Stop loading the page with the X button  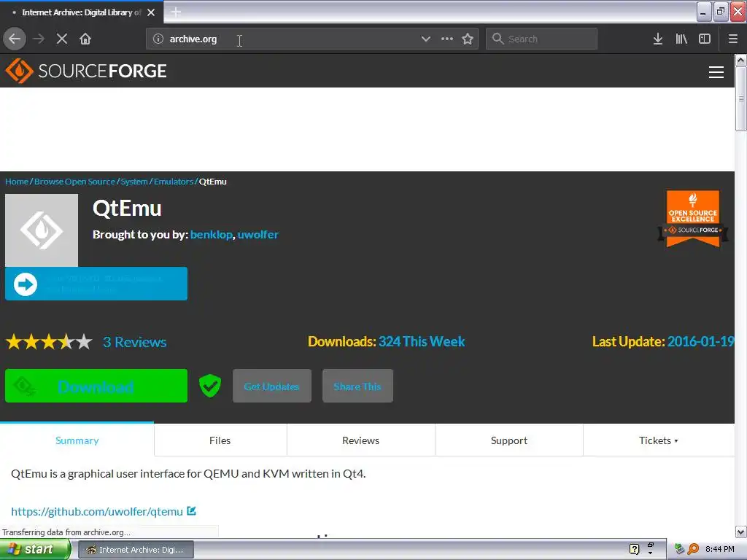click(62, 39)
